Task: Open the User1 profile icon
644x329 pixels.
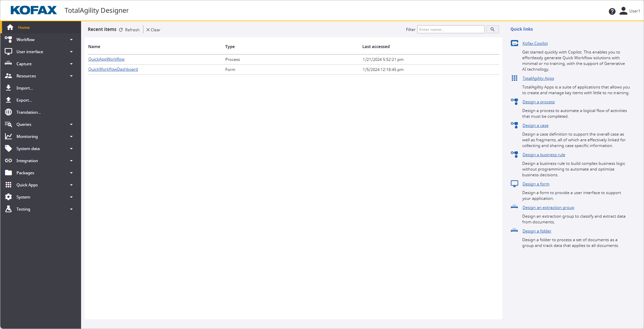Action: [x=623, y=11]
